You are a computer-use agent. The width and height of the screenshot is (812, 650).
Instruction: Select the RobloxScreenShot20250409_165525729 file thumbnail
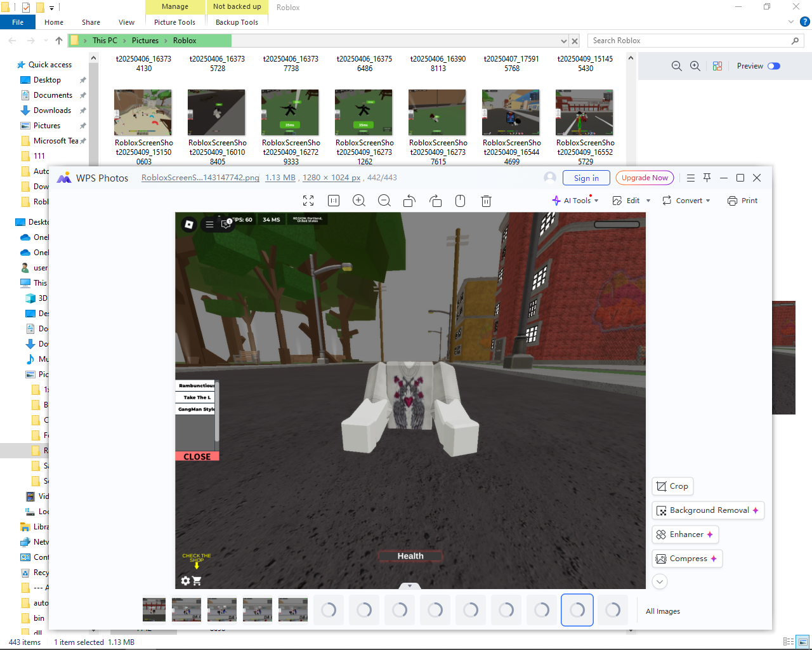point(584,113)
